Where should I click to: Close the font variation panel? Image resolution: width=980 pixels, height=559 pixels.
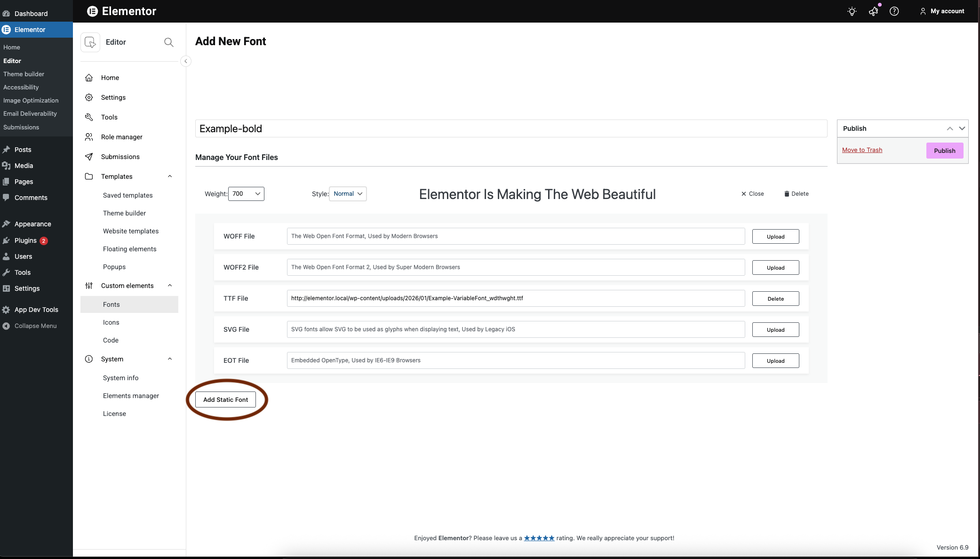point(752,194)
